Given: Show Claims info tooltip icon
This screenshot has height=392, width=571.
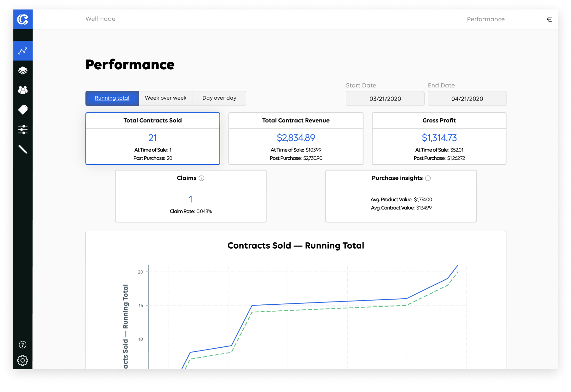Looking at the screenshot, I should coord(202,178).
